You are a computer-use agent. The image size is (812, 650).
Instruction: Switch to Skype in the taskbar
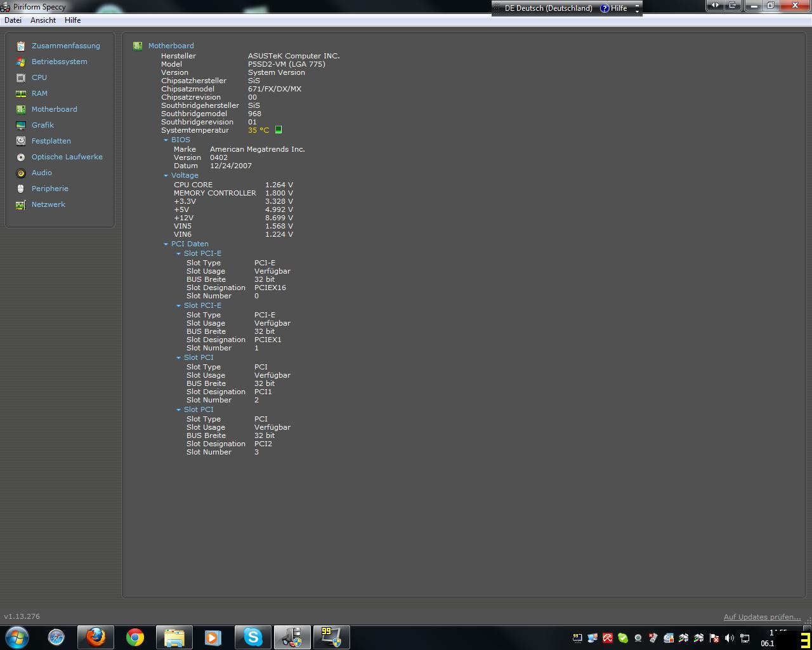(x=252, y=637)
